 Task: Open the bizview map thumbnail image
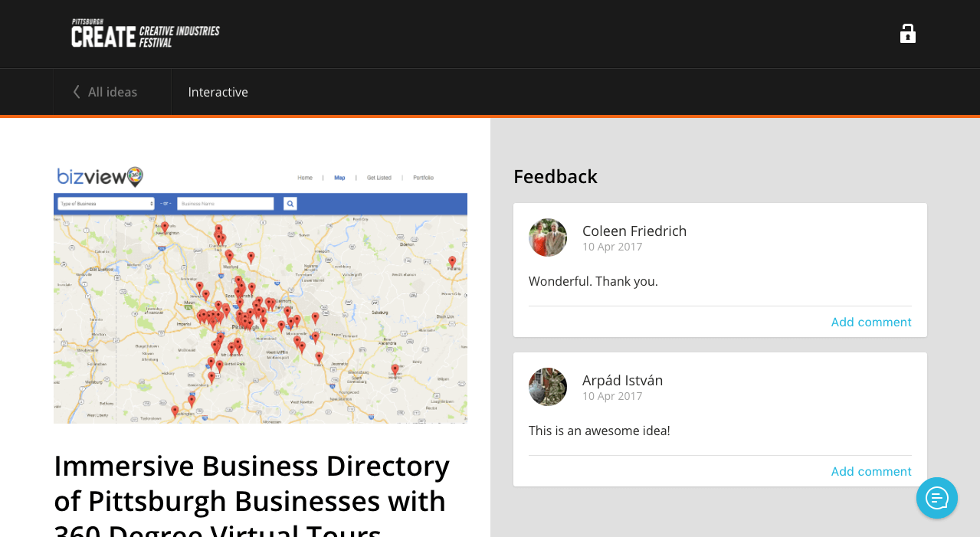(261, 293)
